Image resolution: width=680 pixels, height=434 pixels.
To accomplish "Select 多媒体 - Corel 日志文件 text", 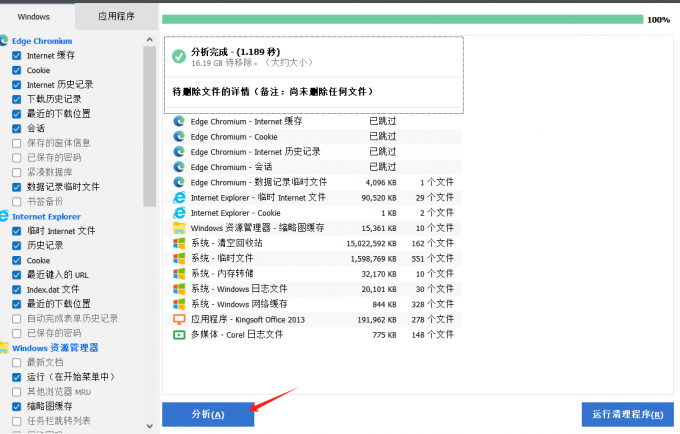I will [237, 335].
